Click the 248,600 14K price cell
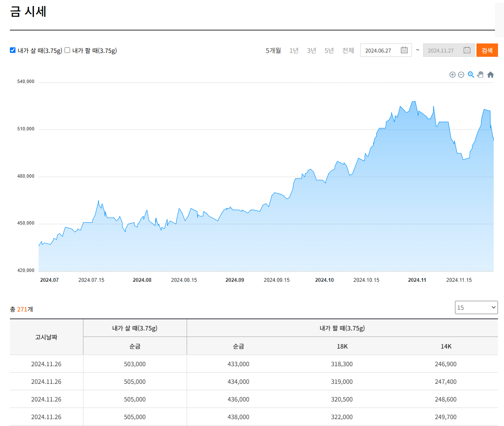 [x=446, y=399]
